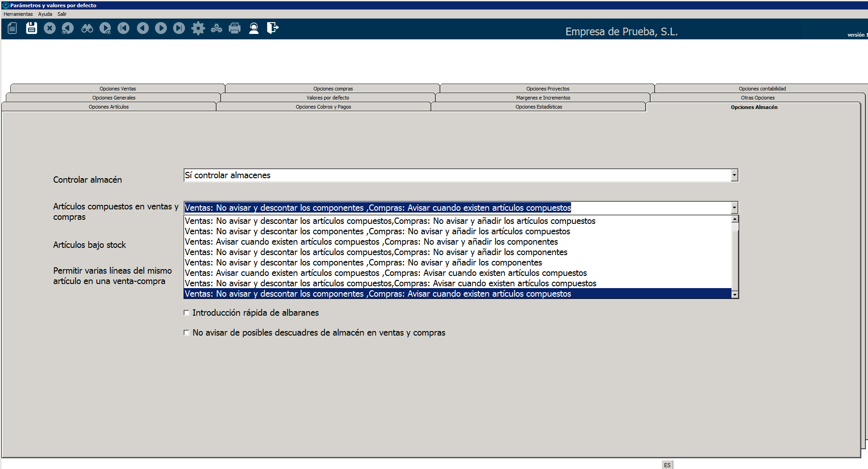This screenshot has height=469, width=868.
Task: Enable Introducción rápida de albaranes checkbox
Action: point(186,313)
